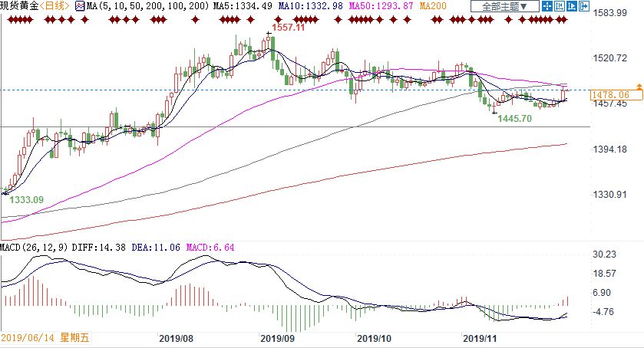Open the MA indicator settings icon
The height and width of the screenshot is (348, 644).
(x=80, y=6)
